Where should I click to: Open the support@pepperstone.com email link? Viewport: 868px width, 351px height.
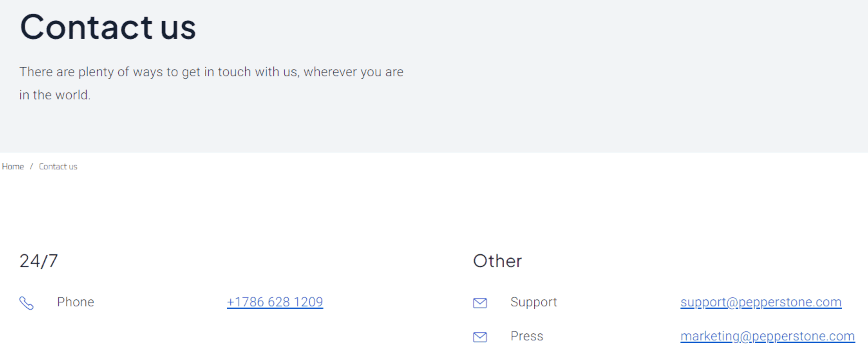pyautogui.click(x=760, y=302)
